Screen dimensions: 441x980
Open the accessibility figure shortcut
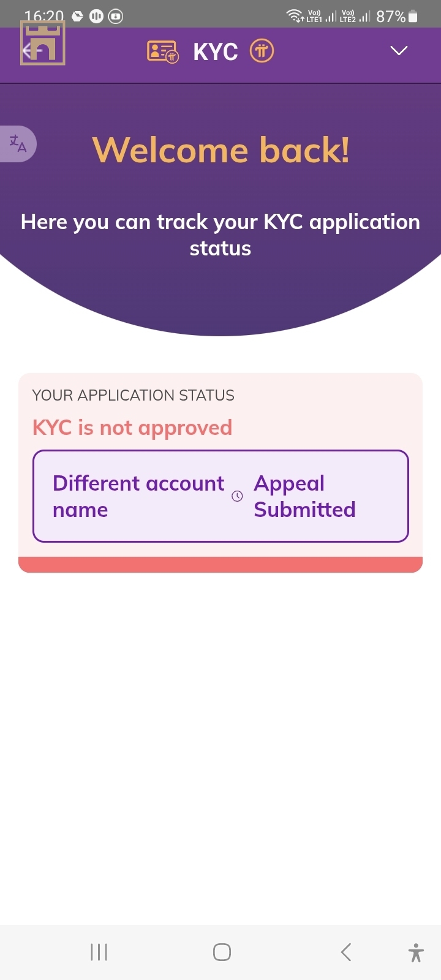pos(415,952)
